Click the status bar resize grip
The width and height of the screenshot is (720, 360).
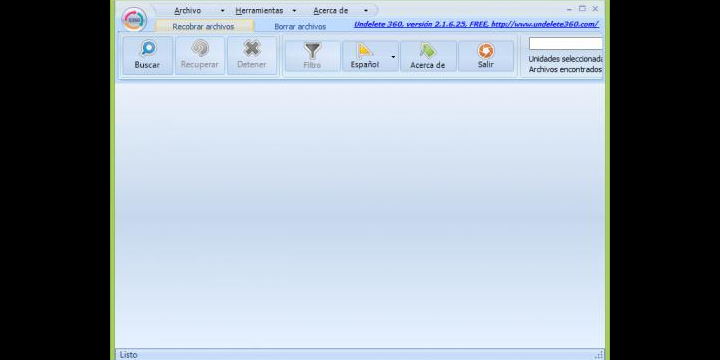(x=599, y=354)
